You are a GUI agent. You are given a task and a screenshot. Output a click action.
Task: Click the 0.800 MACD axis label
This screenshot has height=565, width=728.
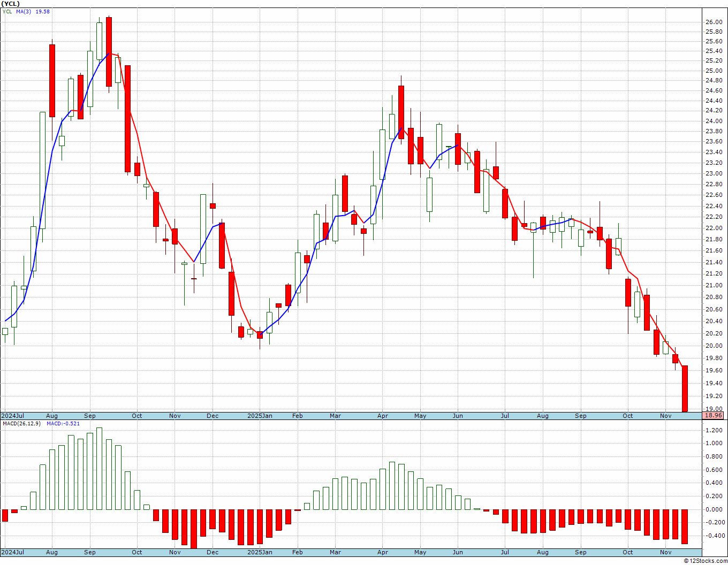point(714,457)
